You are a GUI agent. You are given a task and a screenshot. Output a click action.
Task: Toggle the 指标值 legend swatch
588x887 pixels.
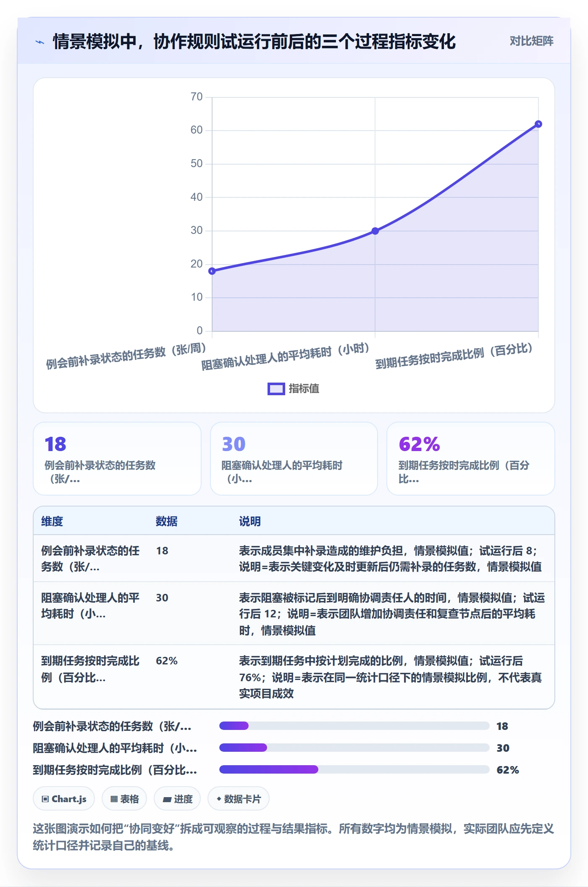coord(276,389)
